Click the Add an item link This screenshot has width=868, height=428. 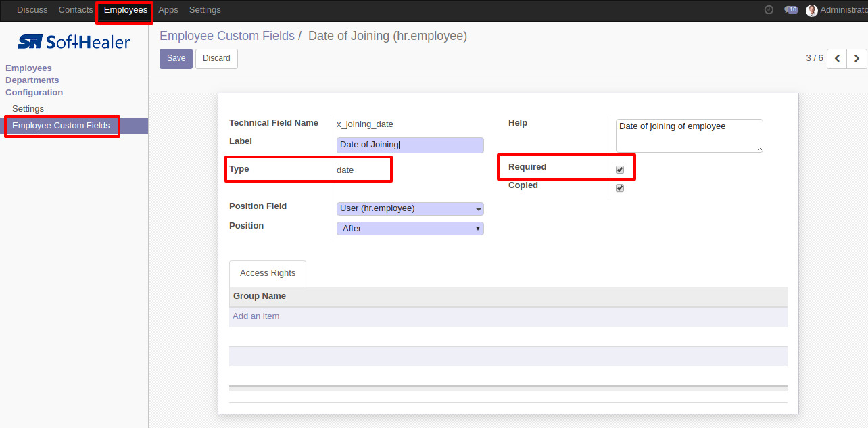(256, 316)
